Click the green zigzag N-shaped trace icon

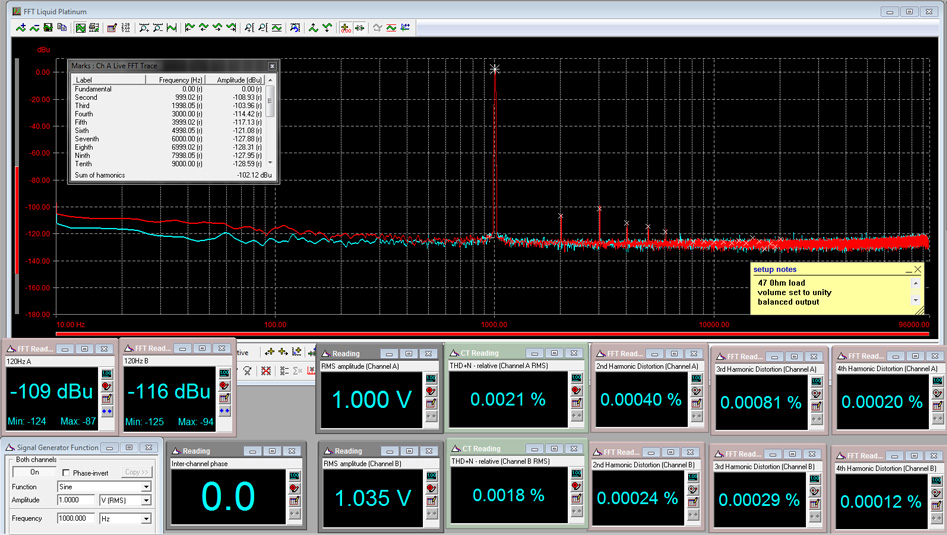point(172,28)
